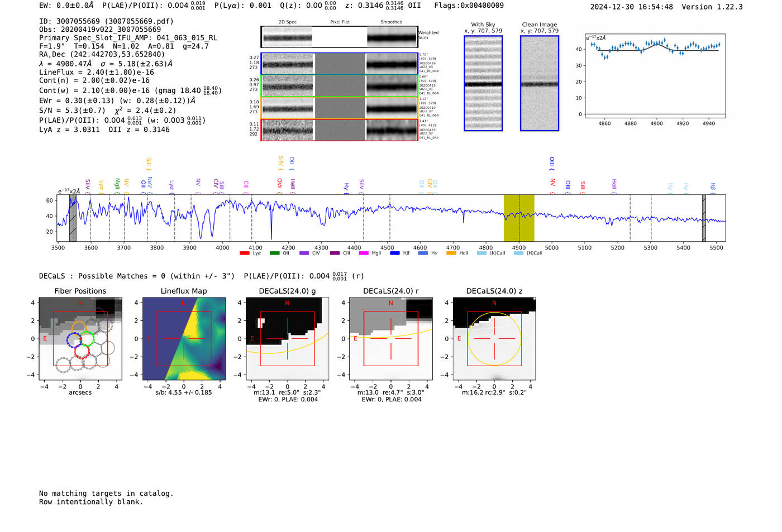Click the 'LineFlux = 2.40(±1.00)e-16' value
This screenshot has width=782, height=532.
[97, 73]
